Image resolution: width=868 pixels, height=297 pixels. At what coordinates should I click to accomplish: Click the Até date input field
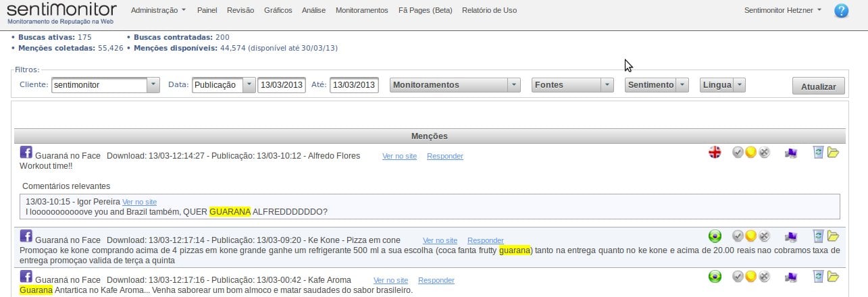(x=354, y=85)
